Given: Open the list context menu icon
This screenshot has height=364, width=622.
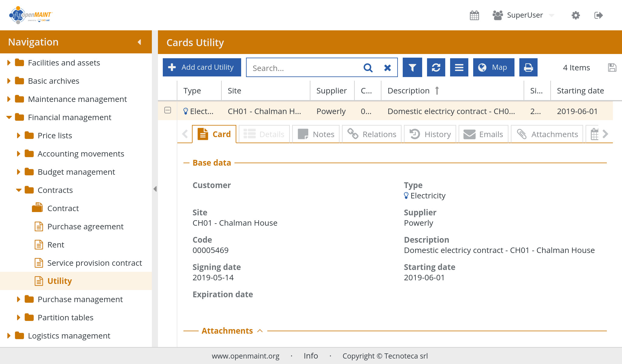Looking at the screenshot, I should [x=459, y=67].
